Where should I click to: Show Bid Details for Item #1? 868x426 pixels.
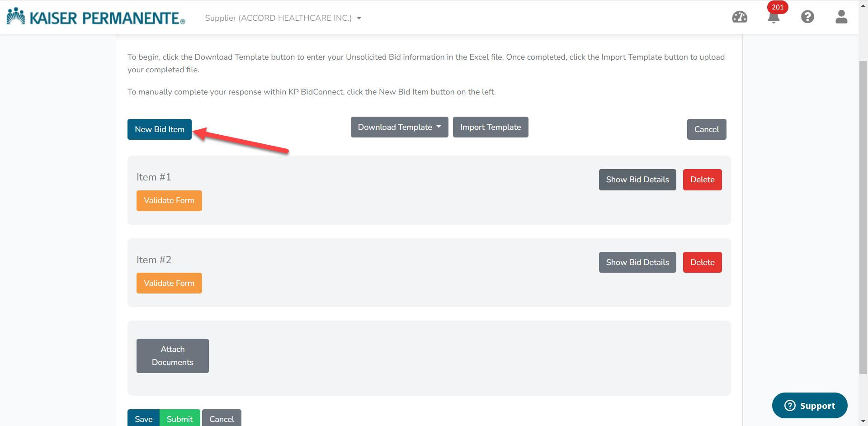pyautogui.click(x=637, y=180)
